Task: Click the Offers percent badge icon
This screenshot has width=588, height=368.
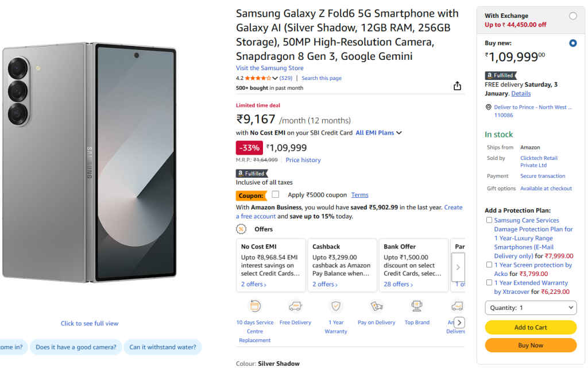Action: [x=240, y=229]
